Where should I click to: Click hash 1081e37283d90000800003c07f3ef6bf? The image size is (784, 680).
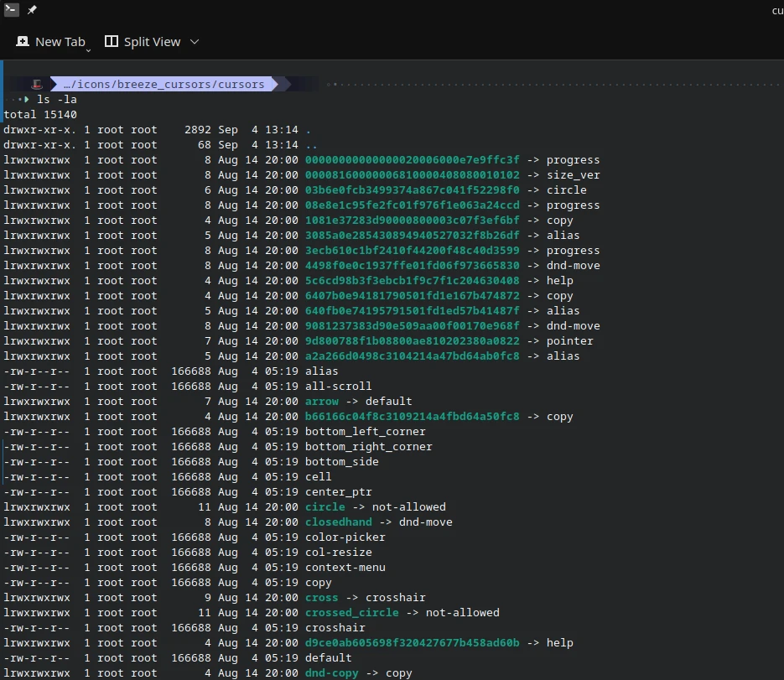[x=412, y=220]
